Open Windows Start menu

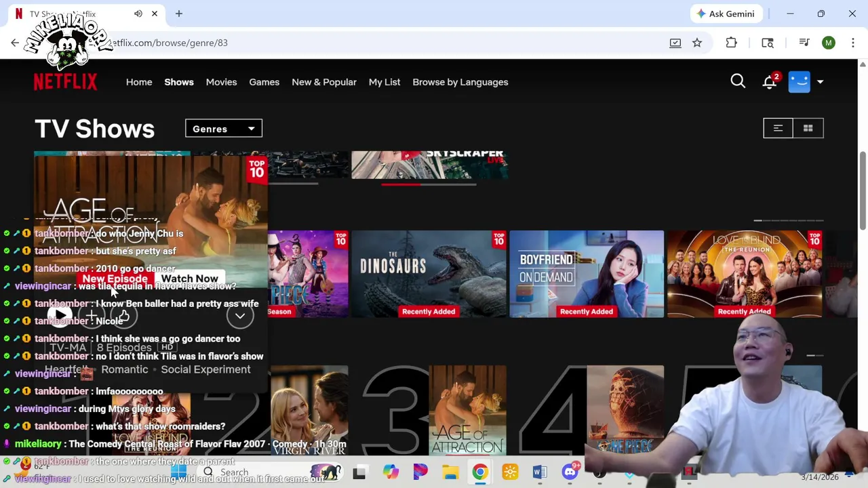coord(178,472)
